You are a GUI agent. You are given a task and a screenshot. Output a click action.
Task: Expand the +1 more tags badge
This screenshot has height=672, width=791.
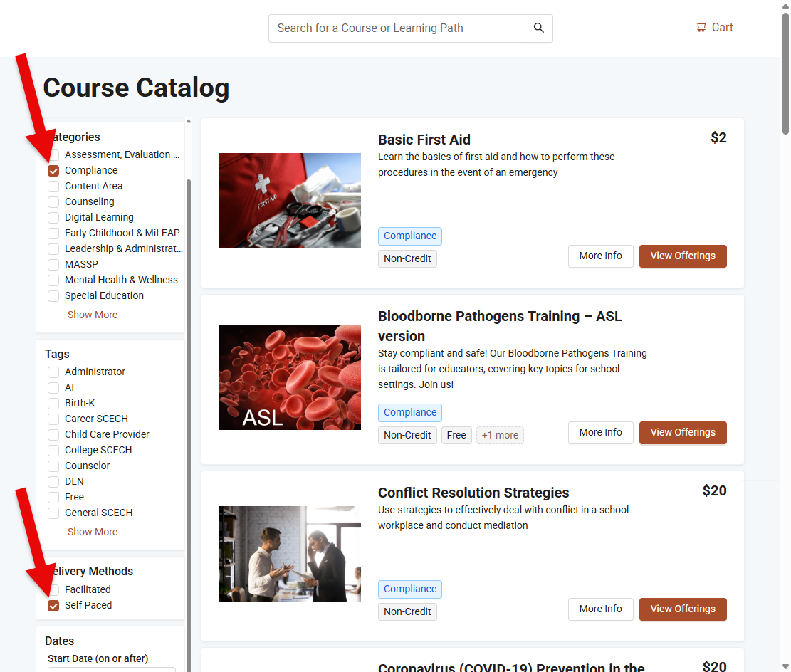pos(500,435)
